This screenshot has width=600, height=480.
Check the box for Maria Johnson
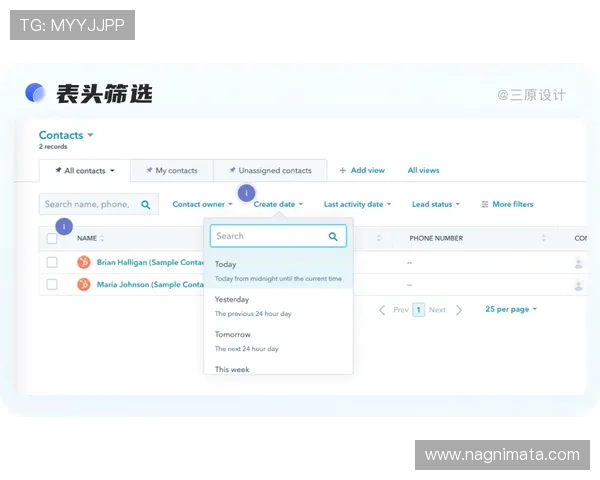52,284
